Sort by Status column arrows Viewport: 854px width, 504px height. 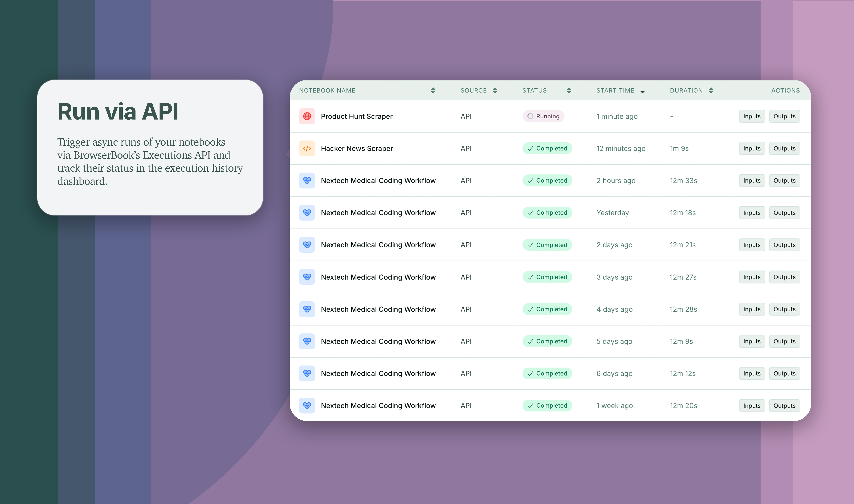point(569,90)
